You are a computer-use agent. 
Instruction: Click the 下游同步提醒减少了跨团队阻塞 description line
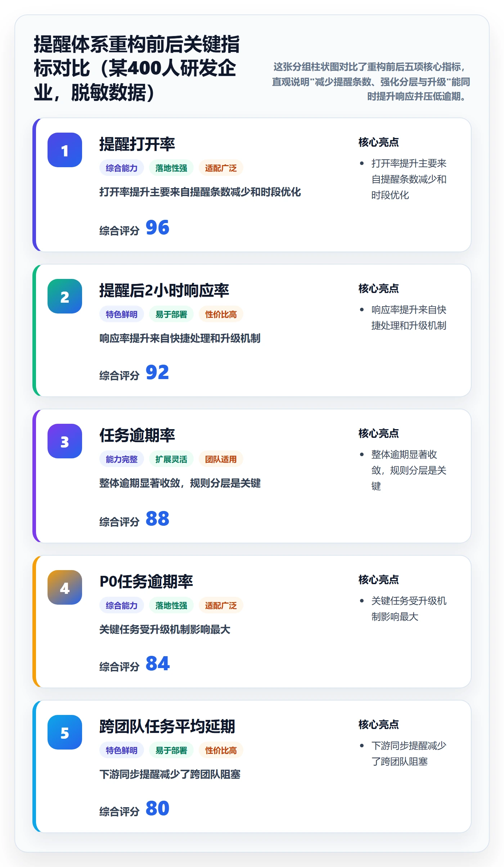coord(170,774)
